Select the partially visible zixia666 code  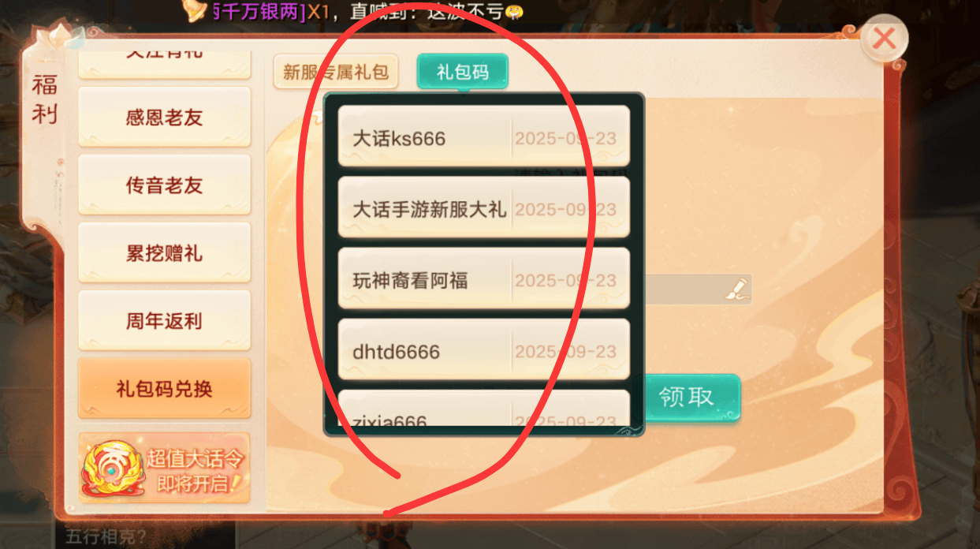[x=484, y=409]
